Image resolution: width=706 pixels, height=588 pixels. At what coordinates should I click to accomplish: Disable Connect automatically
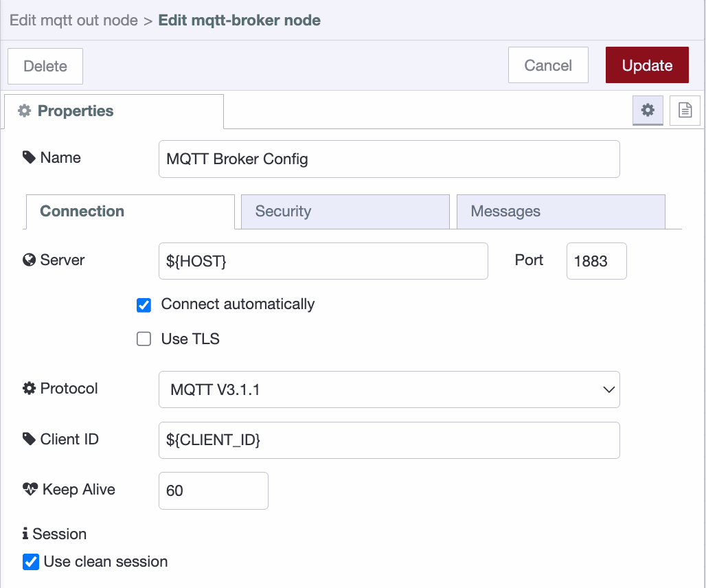(x=144, y=304)
